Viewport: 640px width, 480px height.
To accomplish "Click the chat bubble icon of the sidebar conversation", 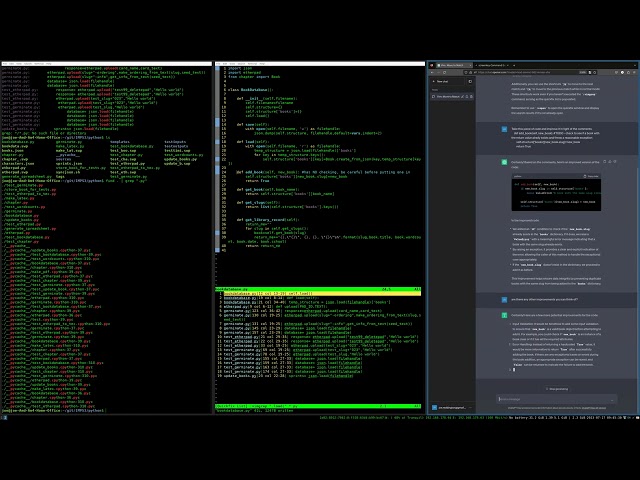I will (433, 96).
